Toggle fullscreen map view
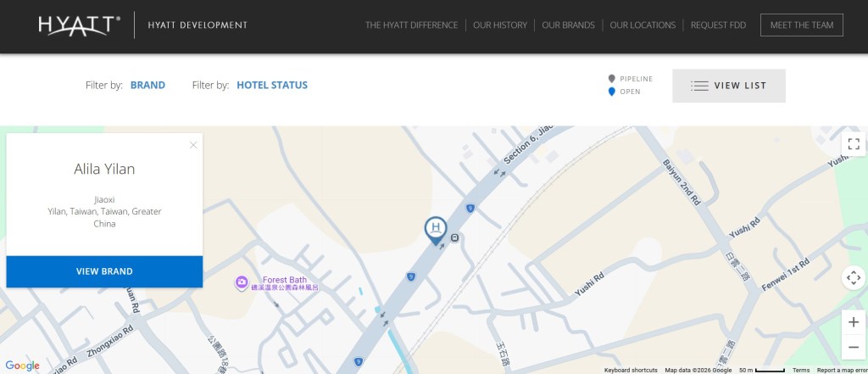 coord(854,143)
